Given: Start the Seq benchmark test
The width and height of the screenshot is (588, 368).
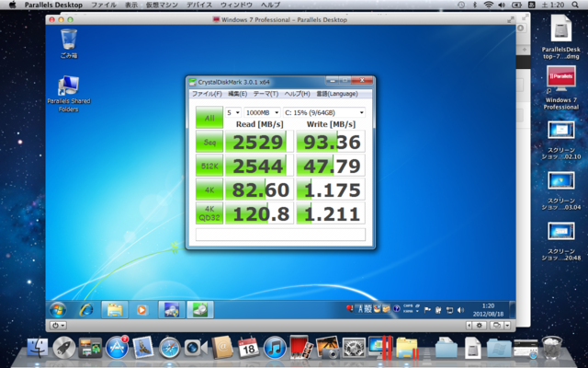Looking at the screenshot, I should pyautogui.click(x=209, y=141).
